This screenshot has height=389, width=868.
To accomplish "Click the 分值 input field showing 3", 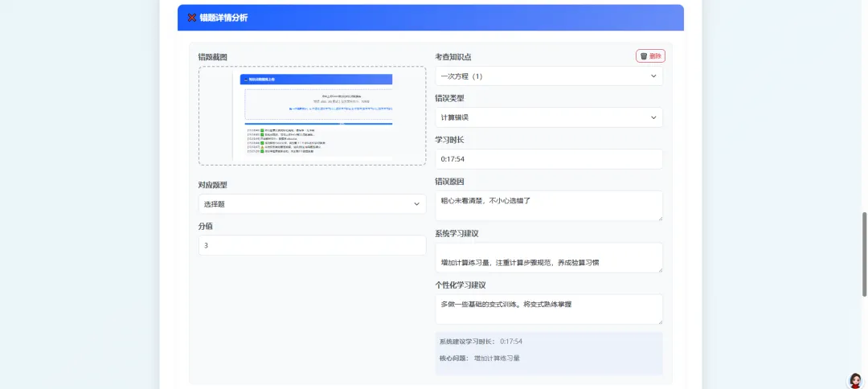I will tap(312, 245).
